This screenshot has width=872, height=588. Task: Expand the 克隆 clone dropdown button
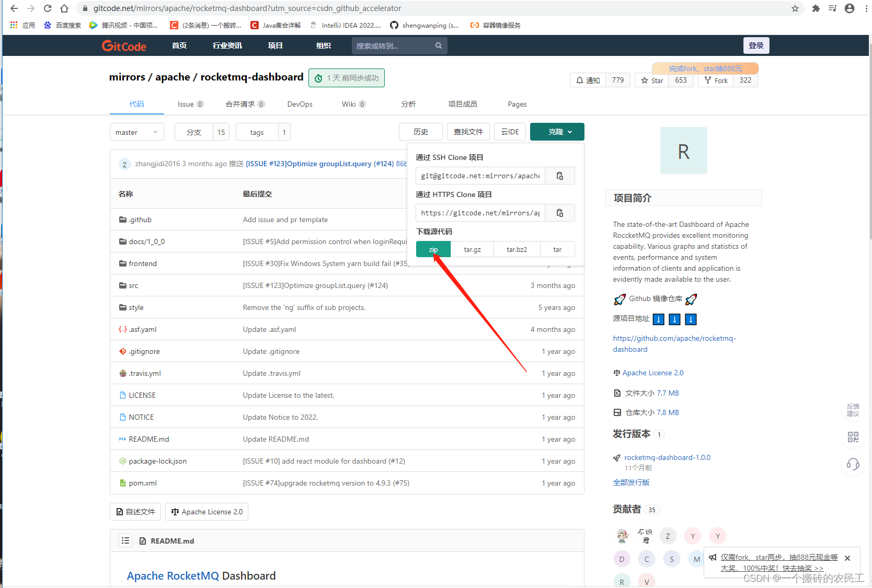coord(557,132)
